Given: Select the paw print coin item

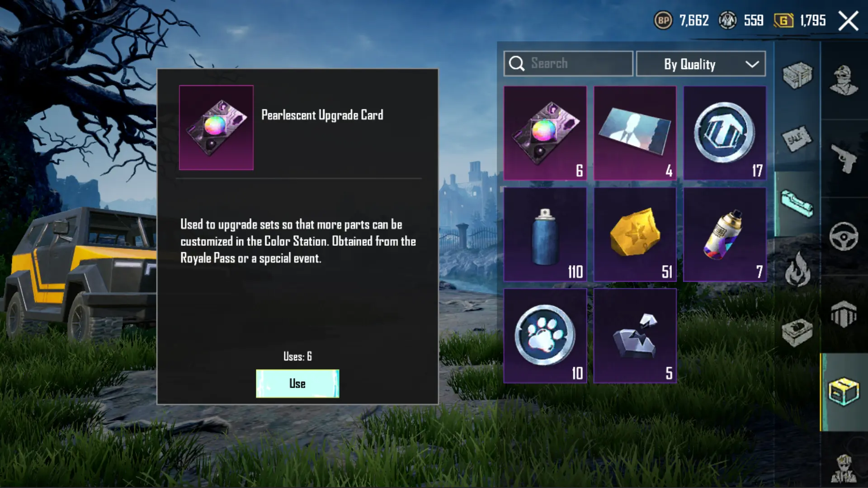Looking at the screenshot, I should 545,336.
